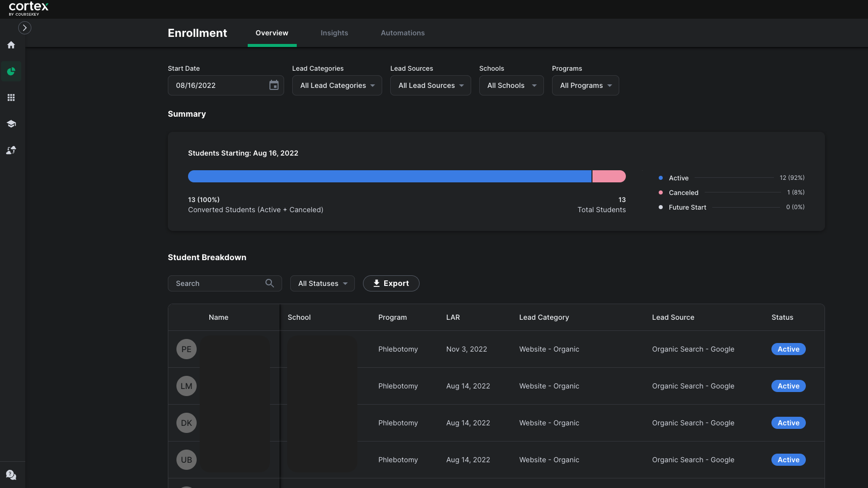Click the Cortex logo

28,9
